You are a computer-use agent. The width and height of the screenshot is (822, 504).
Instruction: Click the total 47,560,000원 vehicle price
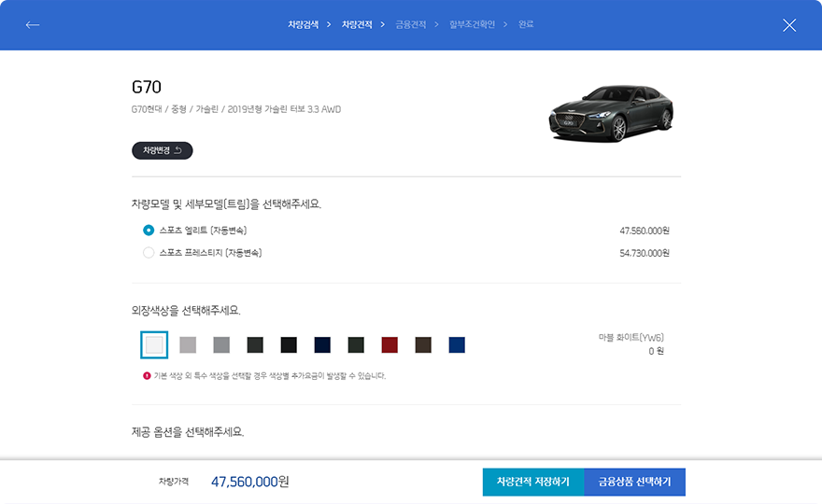[x=250, y=482]
